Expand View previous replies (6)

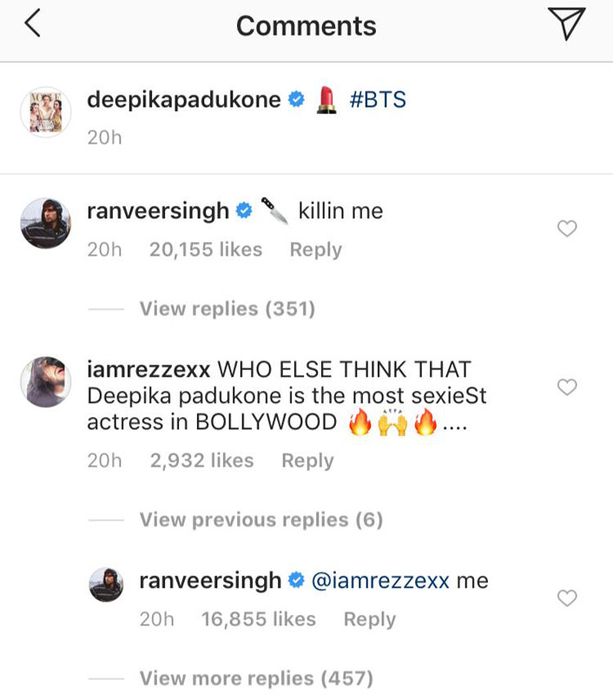tap(260, 519)
